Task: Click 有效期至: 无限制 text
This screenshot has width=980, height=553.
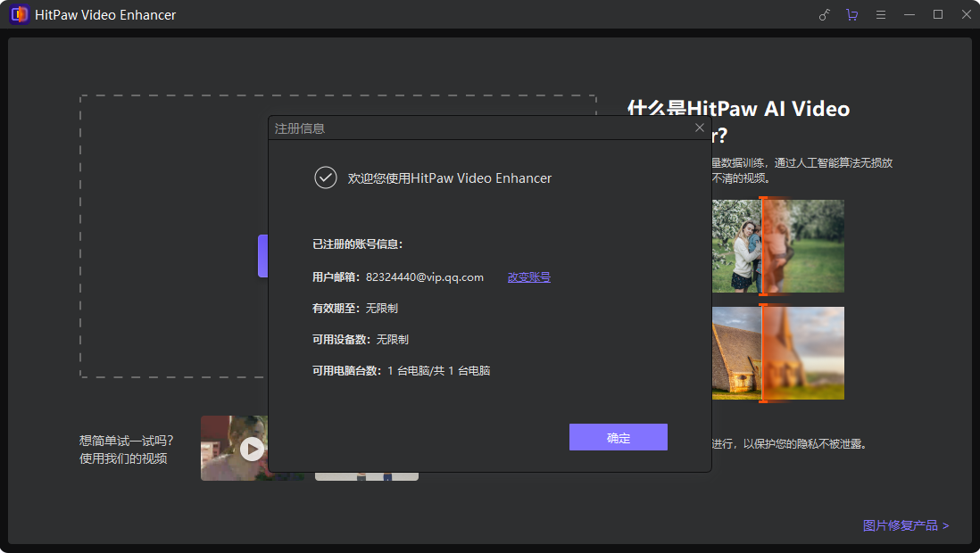Action: [355, 308]
